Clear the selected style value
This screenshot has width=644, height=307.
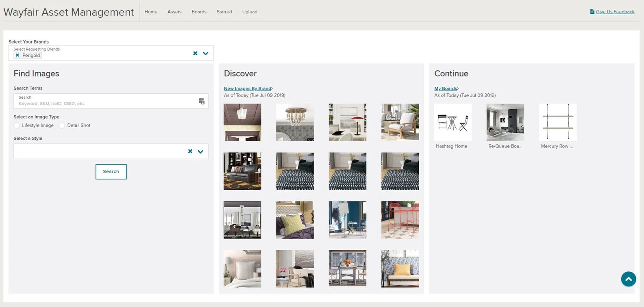click(190, 151)
